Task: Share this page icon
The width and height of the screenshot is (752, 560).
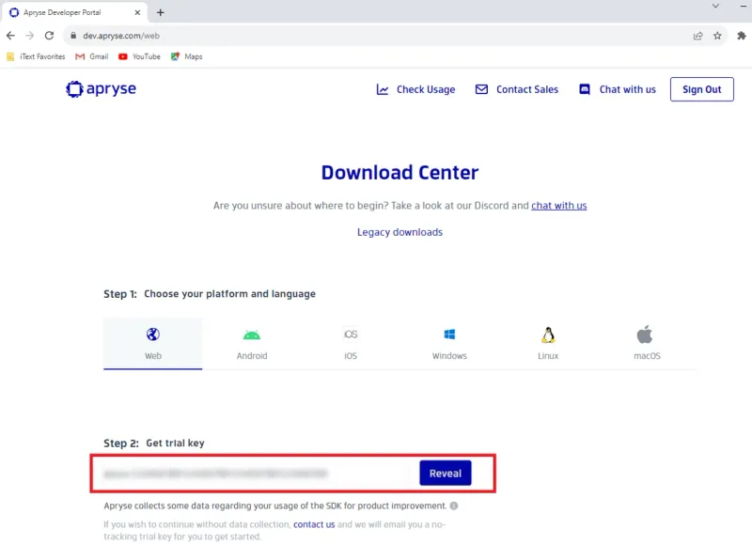Action: 697,36
